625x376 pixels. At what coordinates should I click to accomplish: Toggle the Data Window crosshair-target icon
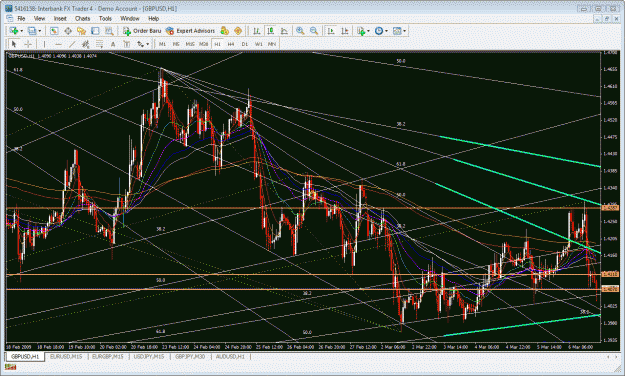[x=68, y=31]
